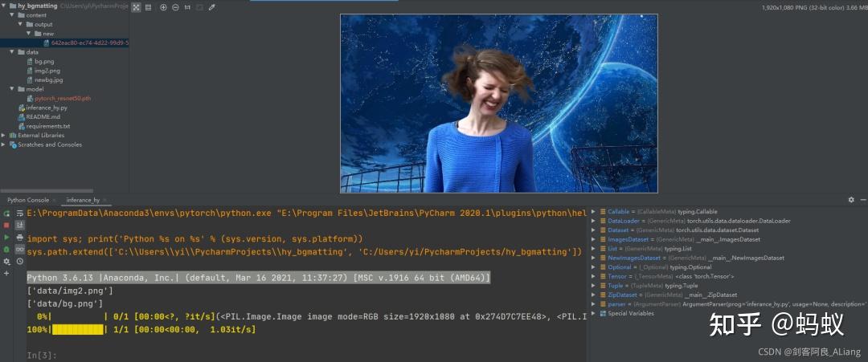This screenshot has height=362, width=868.
Task: Open requirements.txt file
Action: pos(47,126)
